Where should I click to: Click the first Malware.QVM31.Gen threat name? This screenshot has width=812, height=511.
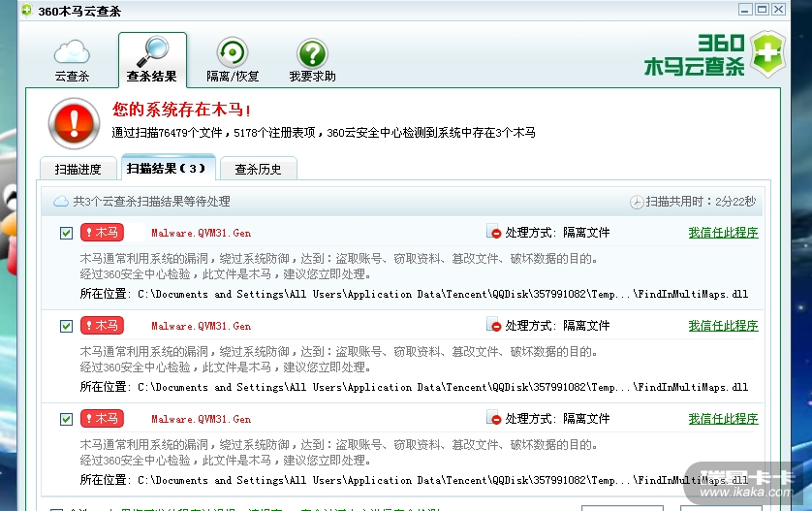pyautogui.click(x=201, y=234)
